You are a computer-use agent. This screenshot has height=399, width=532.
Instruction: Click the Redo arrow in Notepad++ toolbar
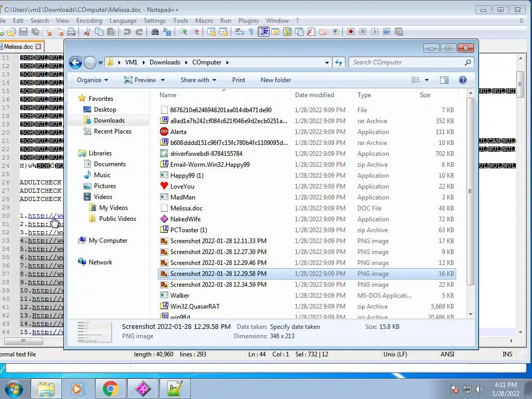139,32
